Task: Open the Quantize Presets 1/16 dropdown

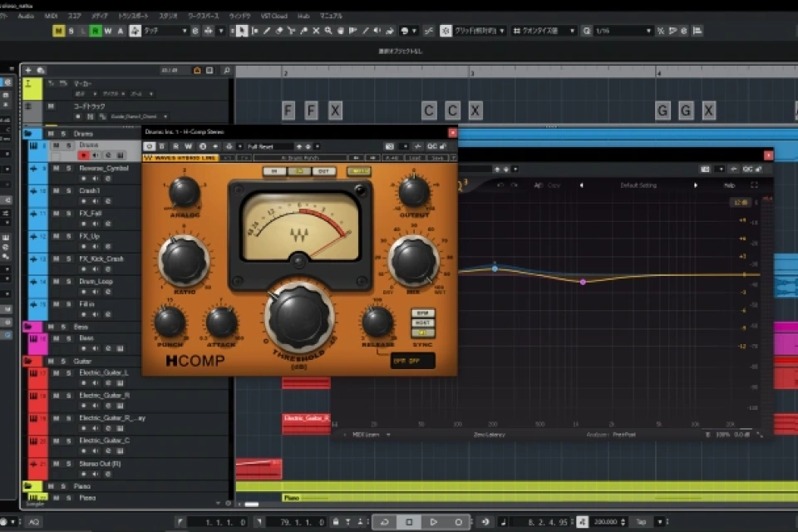Action: click(623, 31)
